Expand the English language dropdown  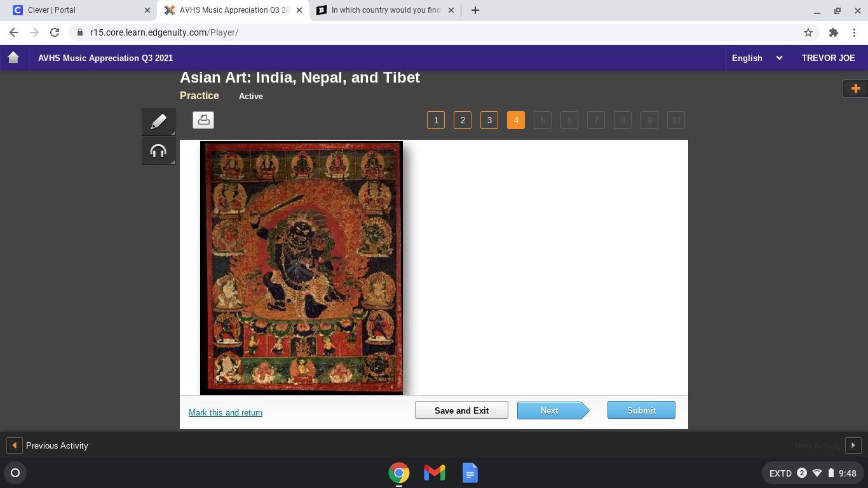coord(756,58)
